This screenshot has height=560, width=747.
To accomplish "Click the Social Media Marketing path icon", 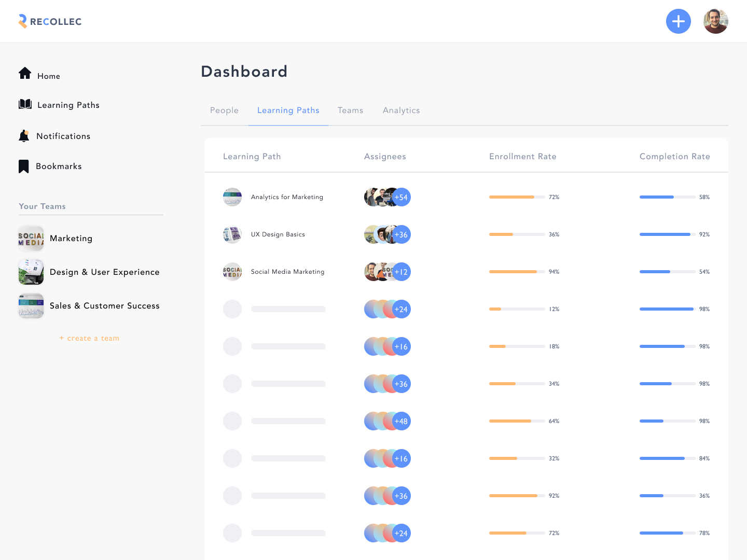I will (x=232, y=272).
